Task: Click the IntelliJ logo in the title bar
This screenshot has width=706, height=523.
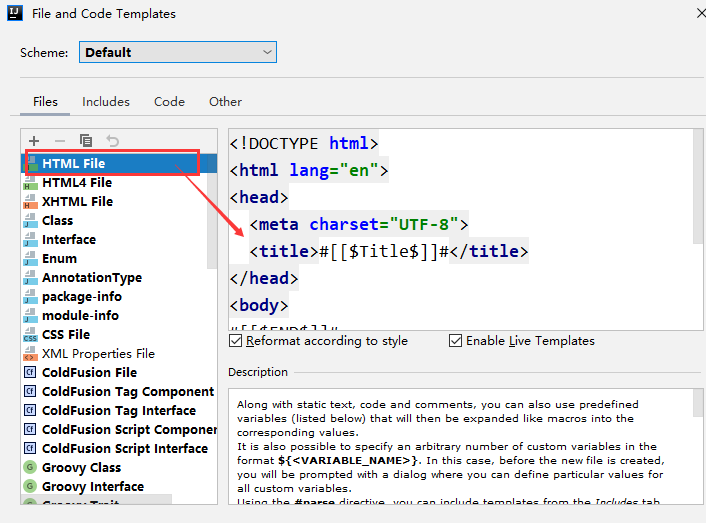Action: pyautogui.click(x=15, y=13)
